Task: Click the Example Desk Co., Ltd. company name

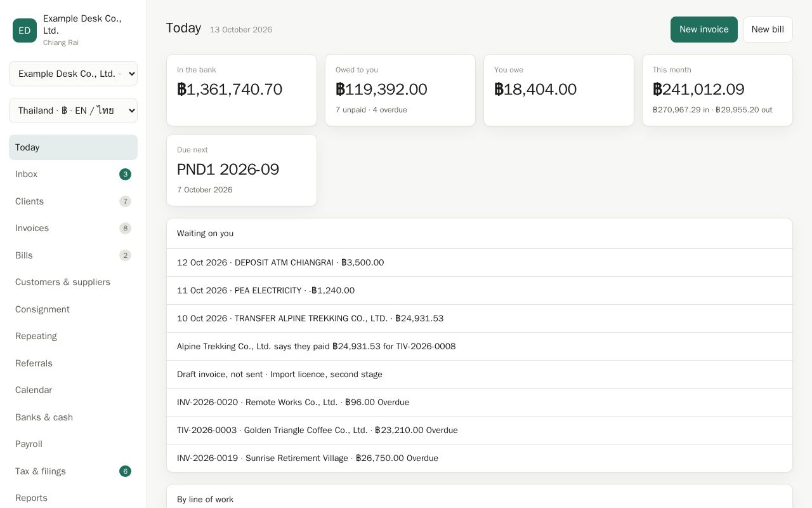Action: tap(82, 25)
